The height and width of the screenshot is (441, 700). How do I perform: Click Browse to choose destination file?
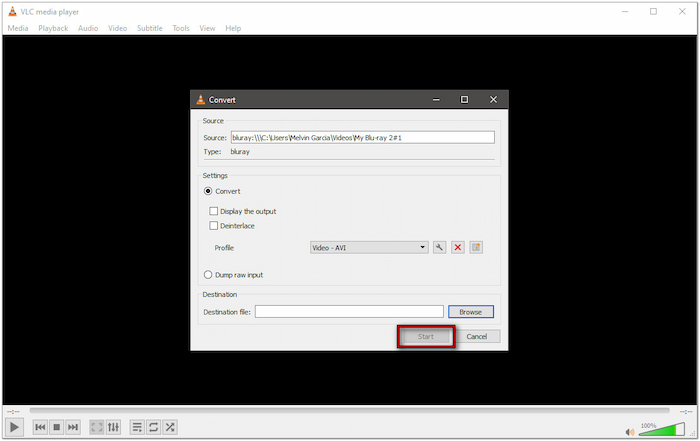[470, 312]
